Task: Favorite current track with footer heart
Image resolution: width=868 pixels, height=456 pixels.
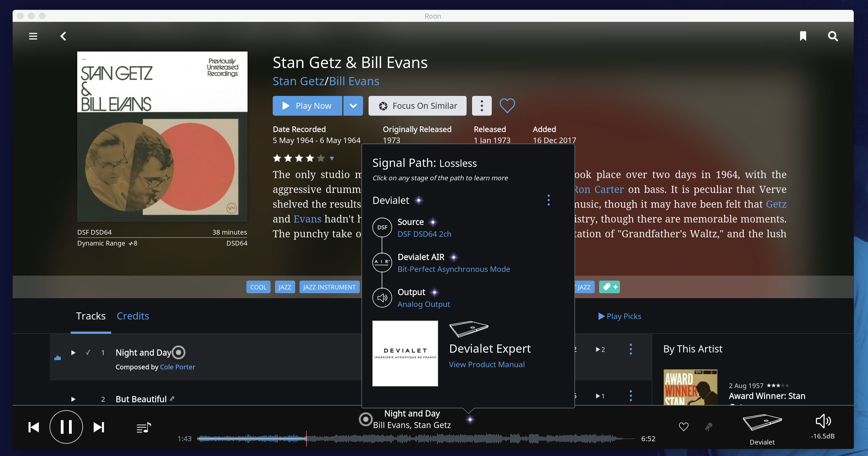Action: coord(683,427)
